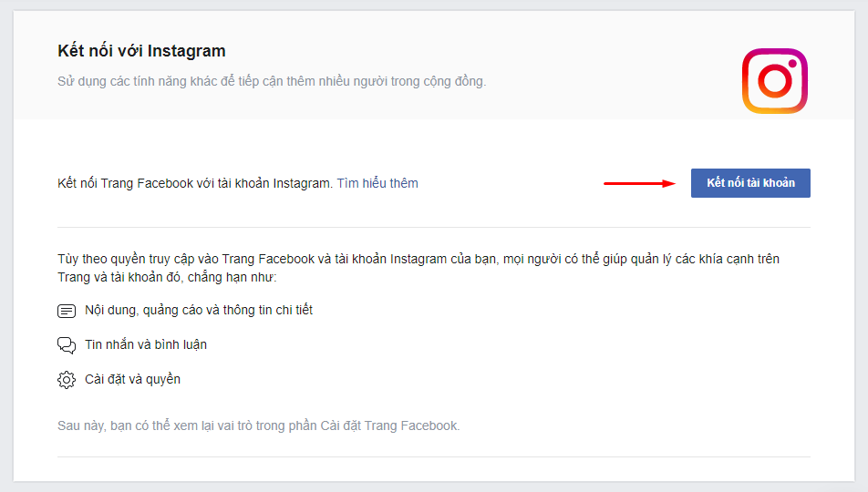Click the paragraph starting Tùy theo quyền truy cập
This screenshot has height=492, width=868.
point(418,268)
